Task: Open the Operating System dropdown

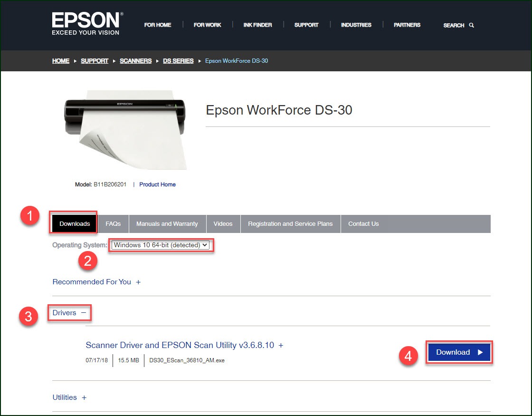Action: 161,245
